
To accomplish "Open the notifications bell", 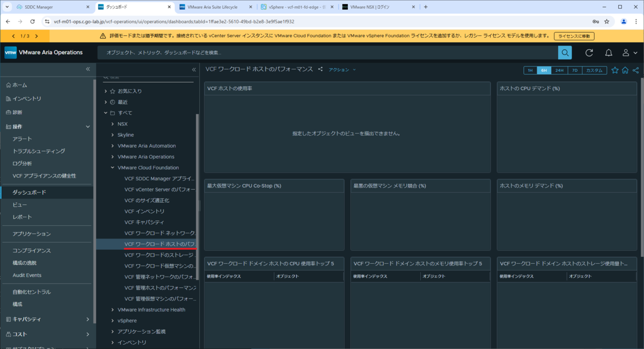I will (609, 53).
